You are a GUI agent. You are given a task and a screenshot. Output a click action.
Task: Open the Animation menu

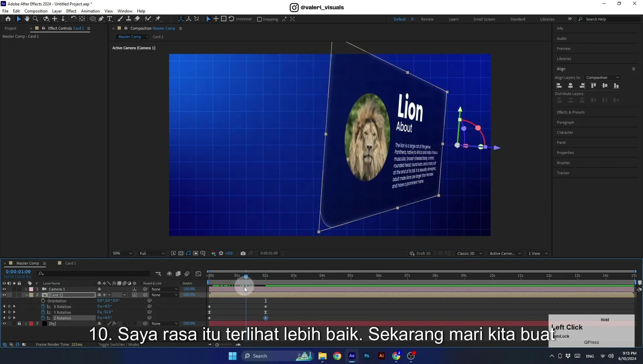[x=90, y=11]
